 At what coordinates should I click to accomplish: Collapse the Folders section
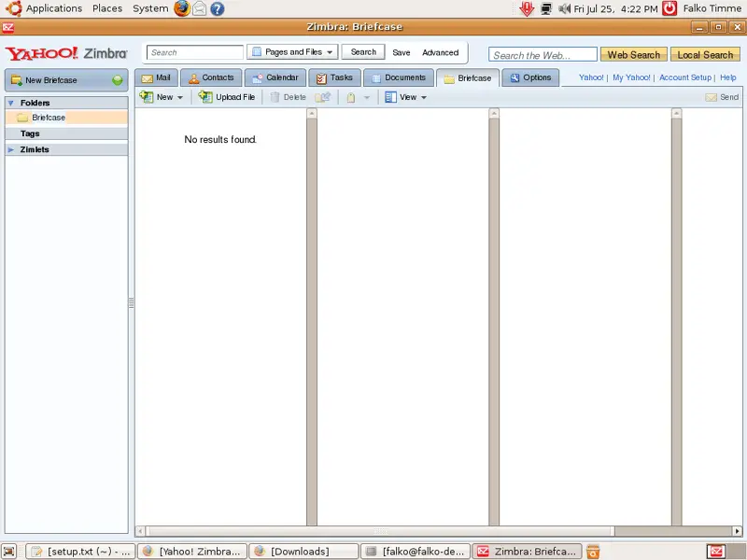click(x=11, y=103)
